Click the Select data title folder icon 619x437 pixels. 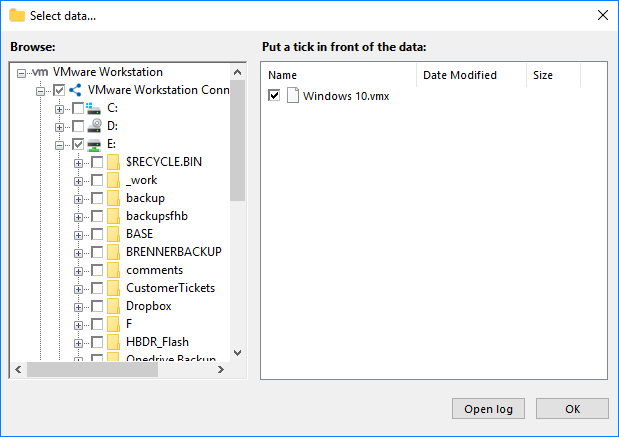[x=17, y=15]
